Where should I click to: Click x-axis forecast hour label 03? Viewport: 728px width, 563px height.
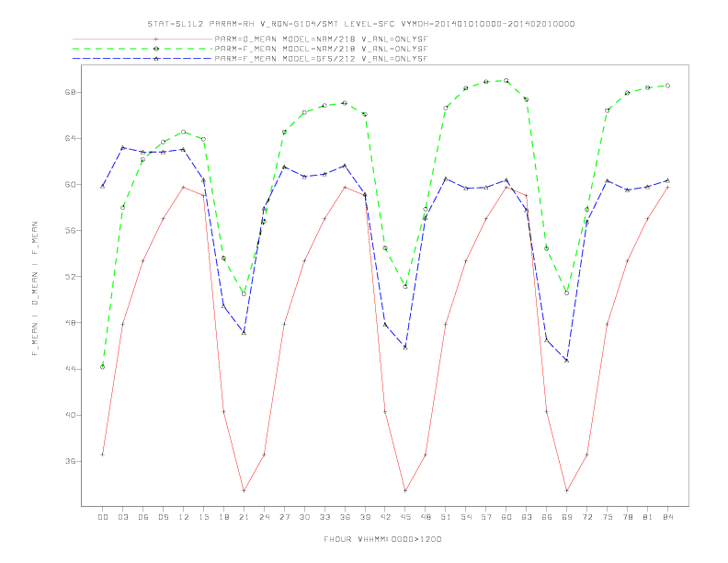click(x=122, y=517)
